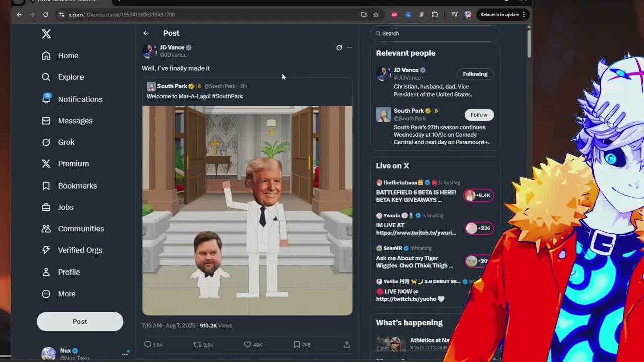Open the Mar-A-Lago cartoon image
The width and height of the screenshot is (644, 362).
(x=247, y=210)
